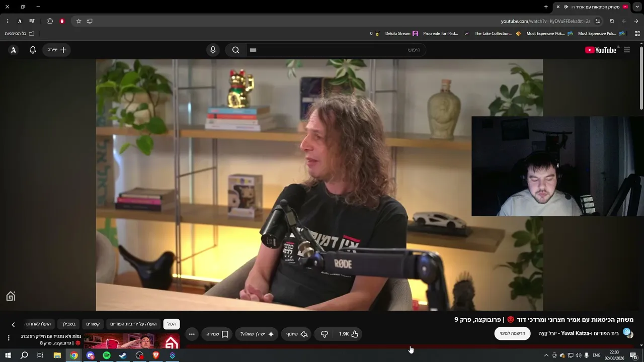Reload the page with the refresh icon
The width and height of the screenshot is (644, 362).
[x=612, y=21]
